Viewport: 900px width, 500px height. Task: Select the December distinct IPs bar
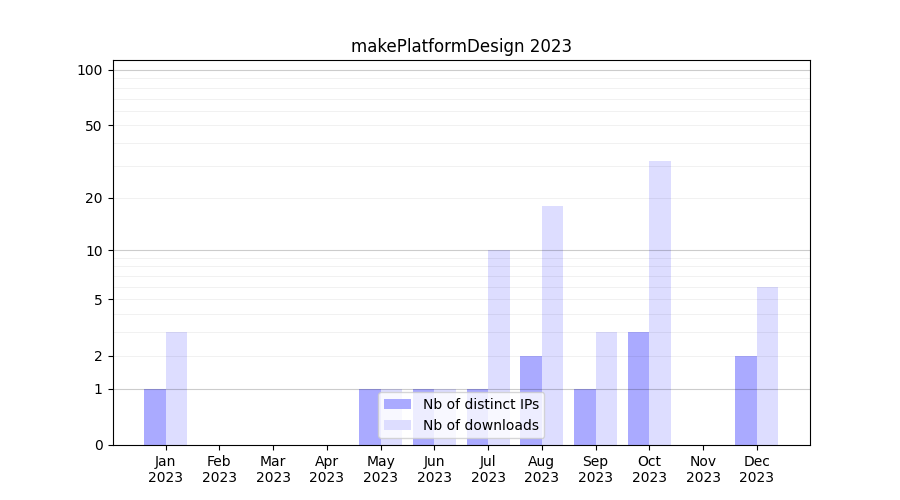pyautogui.click(x=746, y=400)
